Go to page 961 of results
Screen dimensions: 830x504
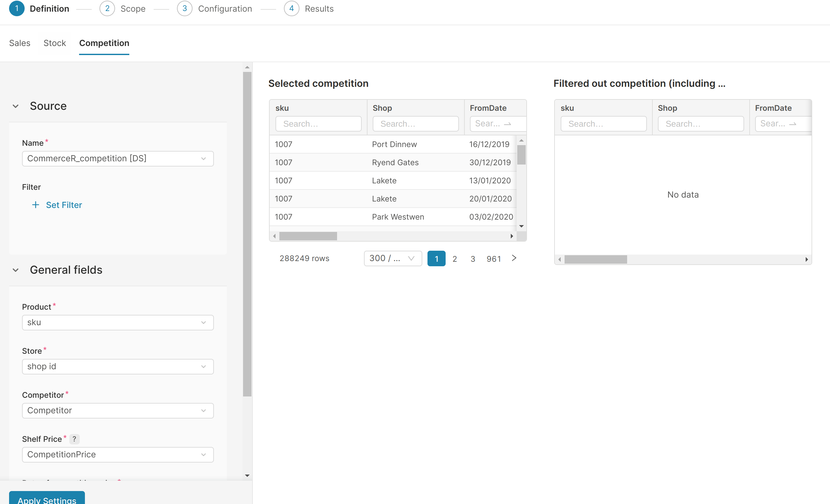pyautogui.click(x=494, y=258)
